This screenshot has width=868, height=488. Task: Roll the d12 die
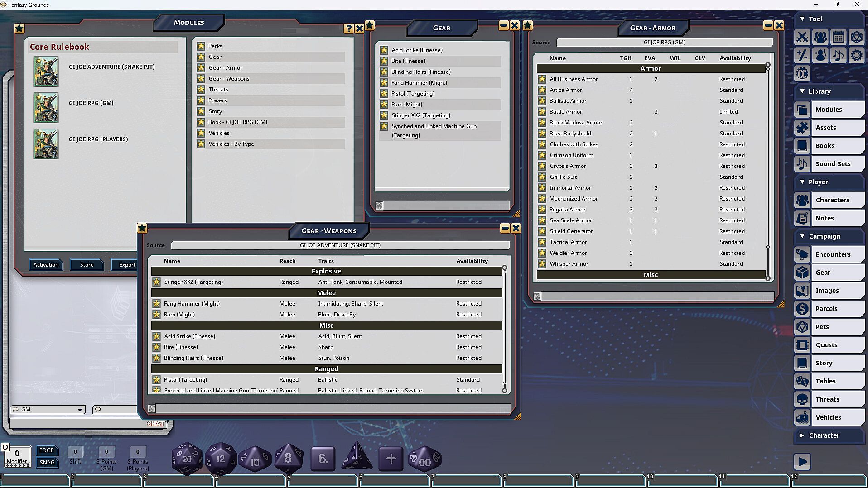(221, 459)
